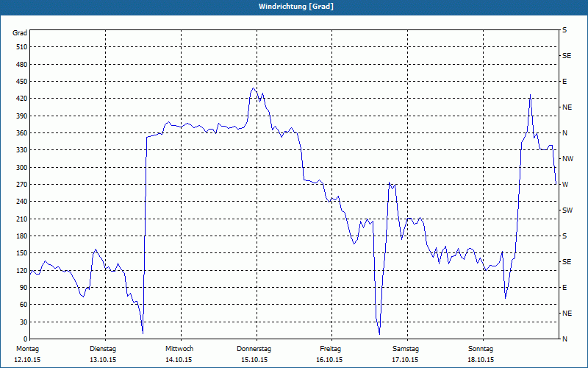Select the 16.10.15 date label
Viewport: 588px width, 368px height.
329,360
